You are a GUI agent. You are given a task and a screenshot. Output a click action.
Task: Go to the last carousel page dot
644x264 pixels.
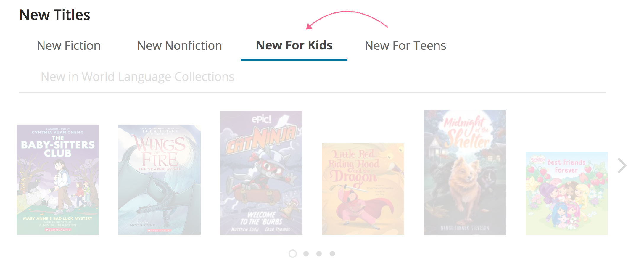click(332, 254)
